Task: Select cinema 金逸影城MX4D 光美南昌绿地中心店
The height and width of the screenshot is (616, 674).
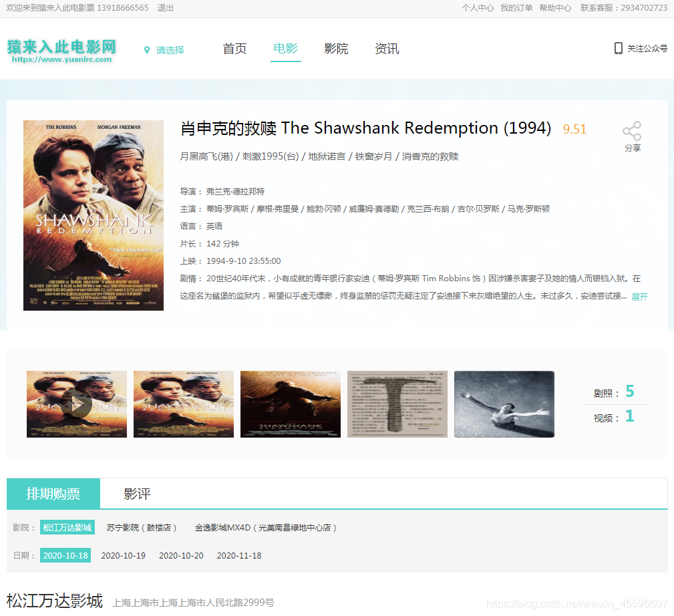Action: coord(265,527)
